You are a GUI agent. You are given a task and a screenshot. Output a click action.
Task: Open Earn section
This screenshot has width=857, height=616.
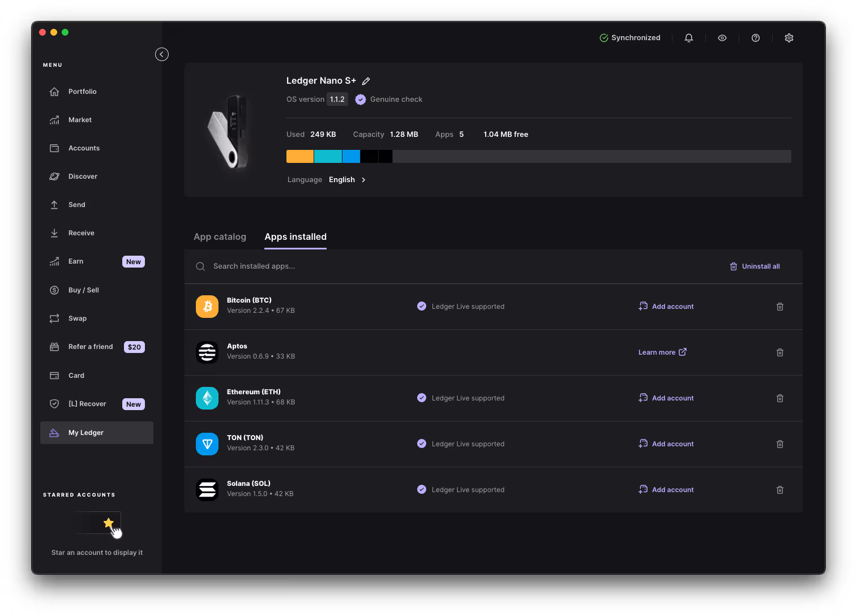click(97, 261)
